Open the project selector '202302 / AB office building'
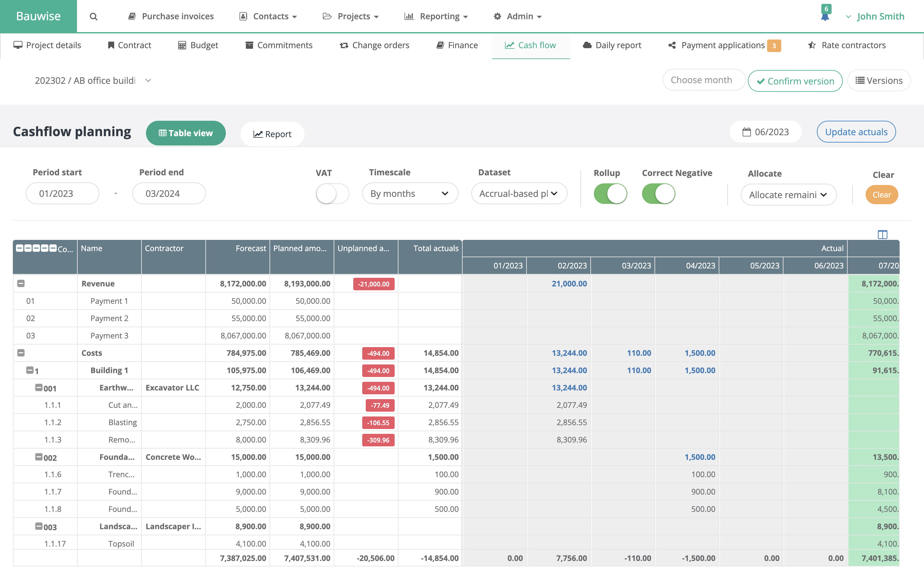 coord(93,80)
